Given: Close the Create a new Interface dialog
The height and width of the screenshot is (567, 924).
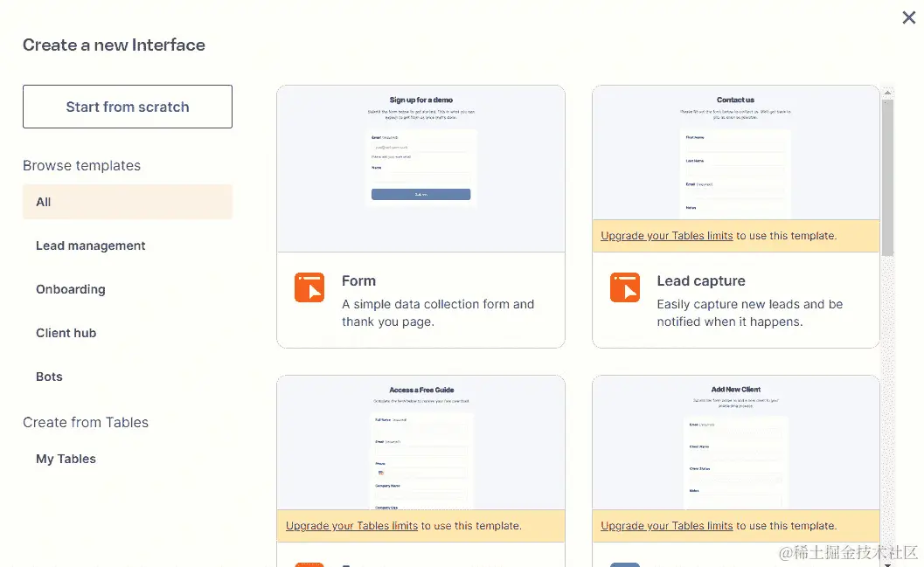Looking at the screenshot, I should tap(908, 17).
